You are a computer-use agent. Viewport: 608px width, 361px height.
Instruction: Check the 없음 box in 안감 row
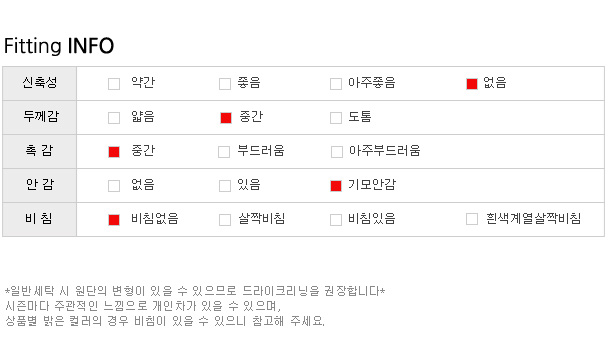[114, 186]
